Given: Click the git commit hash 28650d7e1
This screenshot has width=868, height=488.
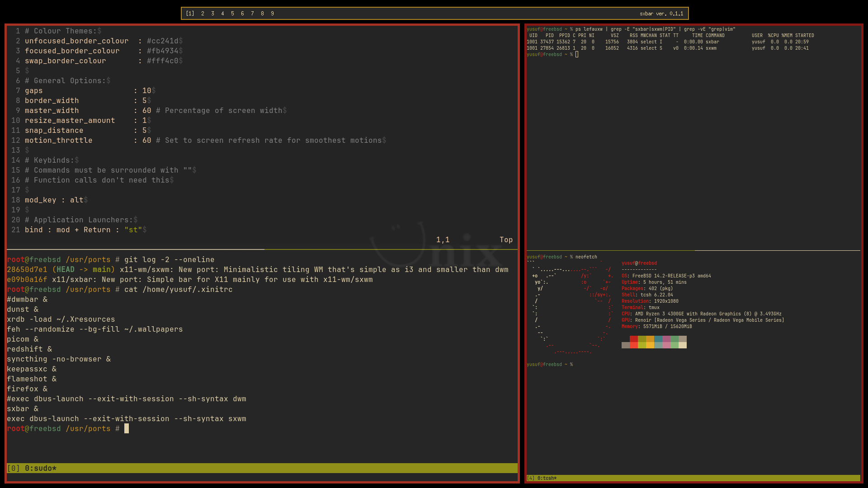Looking at the screenshot, I should 27,270.
